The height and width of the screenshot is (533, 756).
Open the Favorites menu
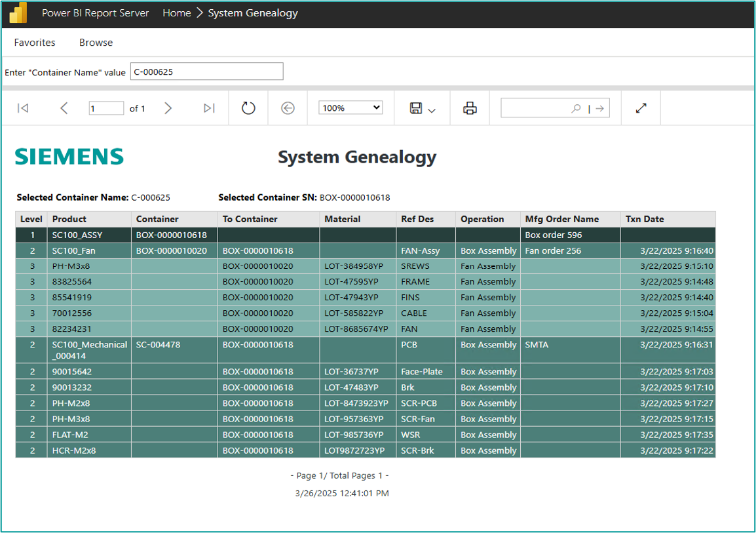coord(35,42)
